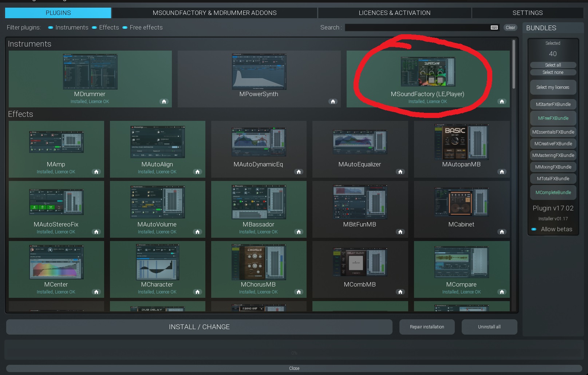
Task: Enable the Allow betas option
Action: 534,229
